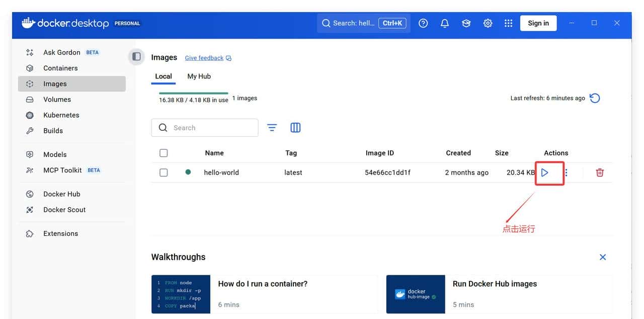Check the select-all images checkbox

tap(164, 152)
